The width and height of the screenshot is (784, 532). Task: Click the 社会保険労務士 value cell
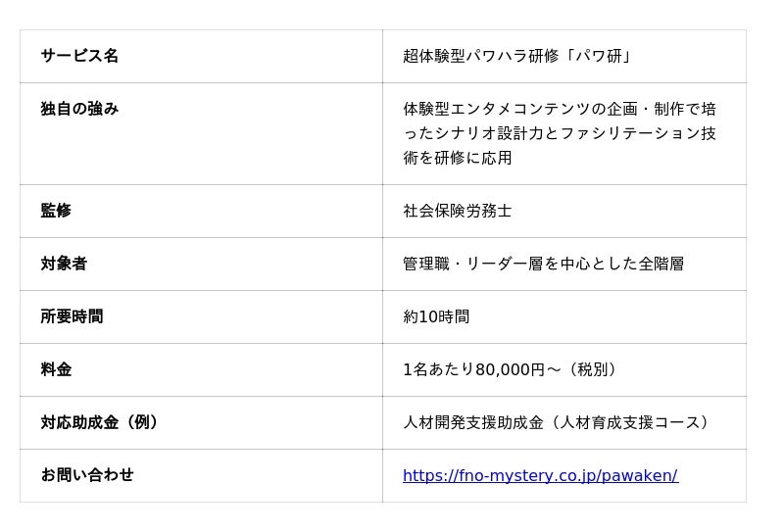458,211
